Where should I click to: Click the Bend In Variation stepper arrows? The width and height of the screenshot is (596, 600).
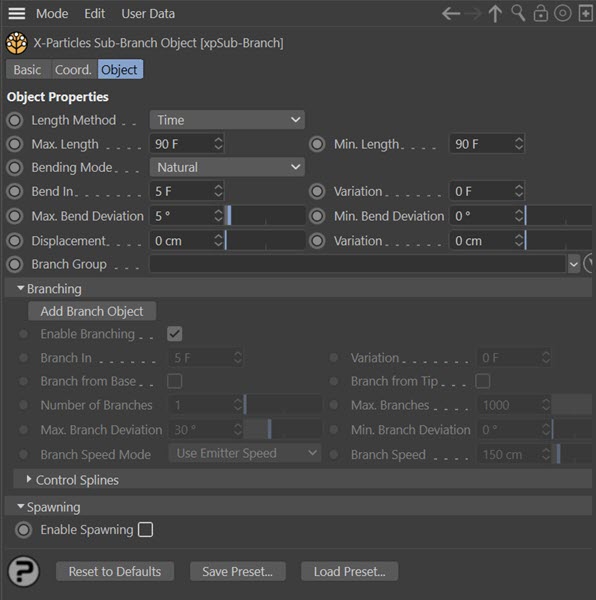click(519, 191)
